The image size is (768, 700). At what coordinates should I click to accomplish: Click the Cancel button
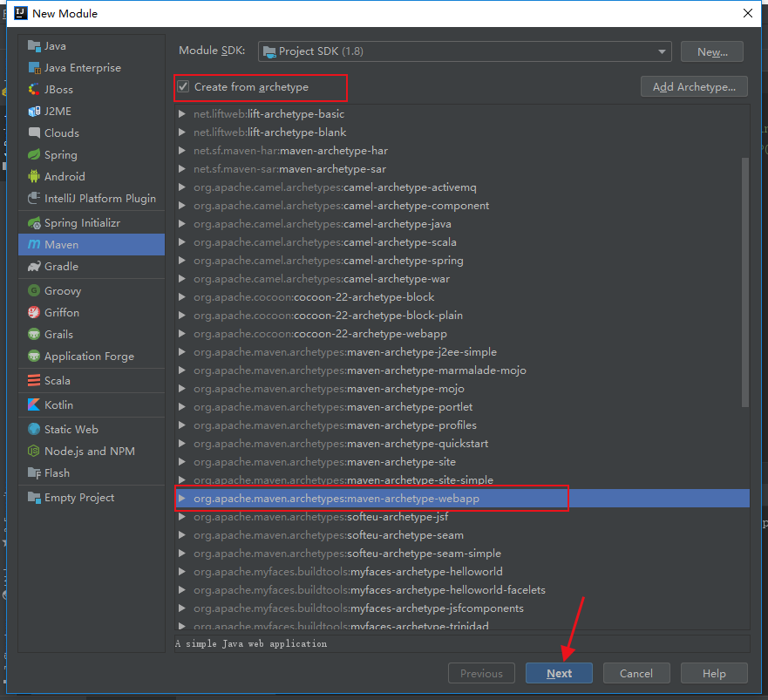[636, 673]
